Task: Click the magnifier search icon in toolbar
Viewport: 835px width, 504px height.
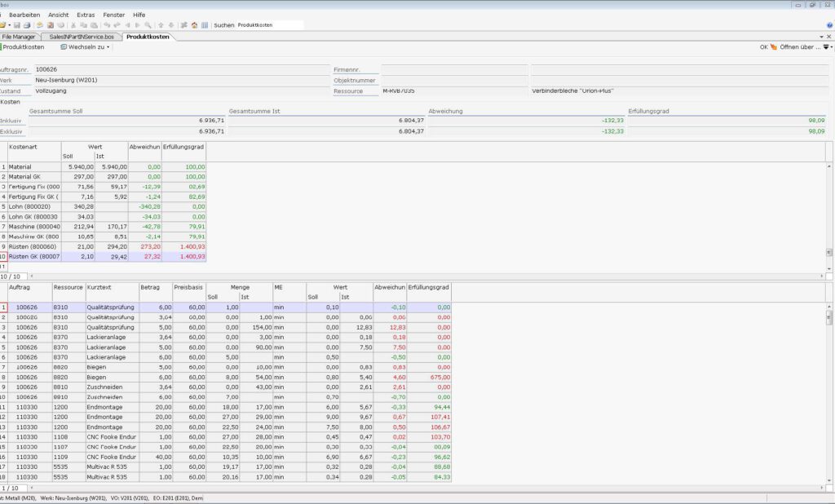Action: (148, 25)
